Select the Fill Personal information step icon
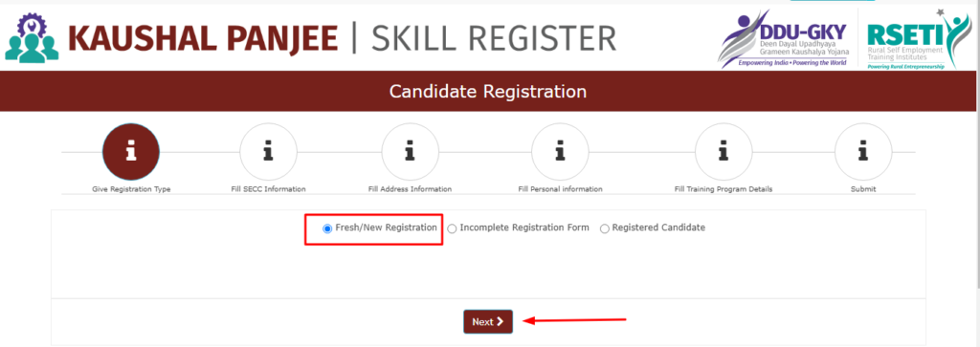The width and height of the screenshot is (980, 347). tap(560, 152)
